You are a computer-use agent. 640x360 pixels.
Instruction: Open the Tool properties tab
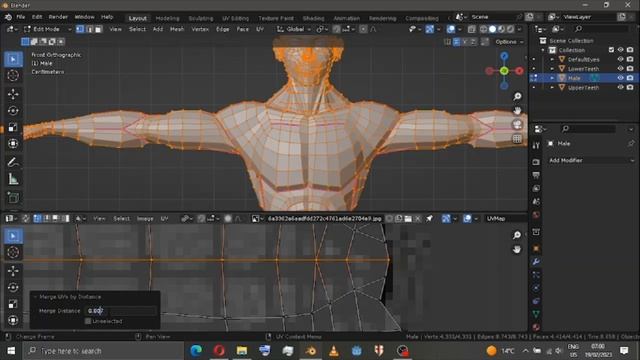536,145
